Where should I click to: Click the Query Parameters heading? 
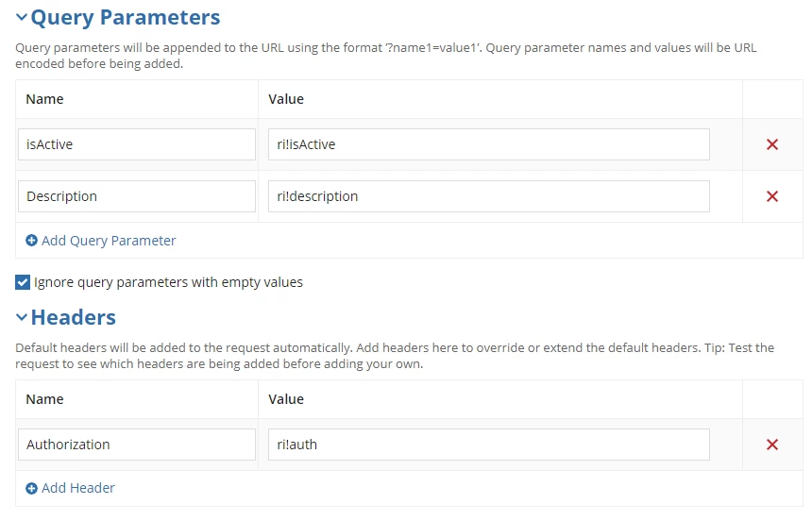tap(126, 18)
